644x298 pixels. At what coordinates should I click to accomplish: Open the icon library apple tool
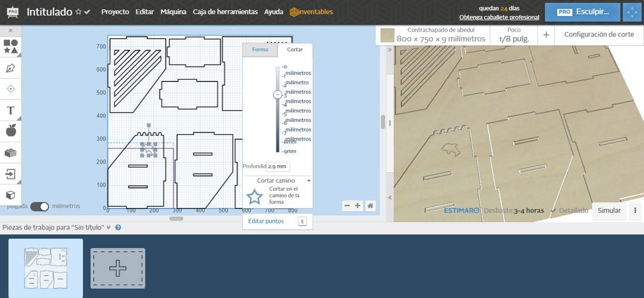[11, 131]
